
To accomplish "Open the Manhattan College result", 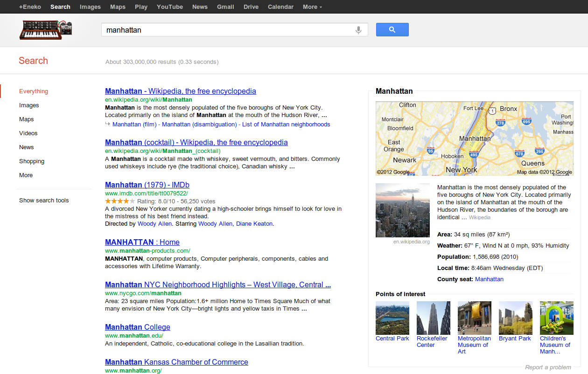I will click(138, 327).
